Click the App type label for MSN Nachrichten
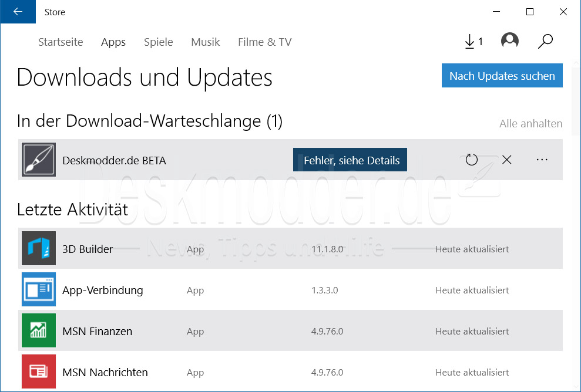This screenshot has width=581, height=392. click(195, 373)
